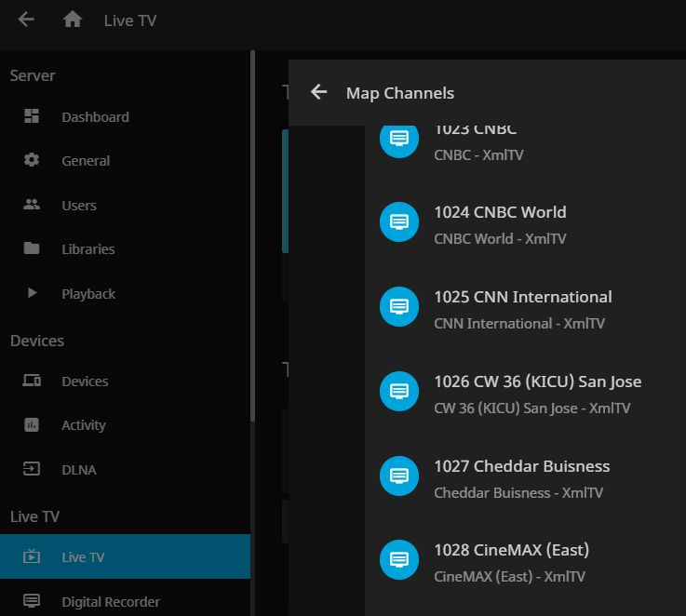Click the back arrow in top header
Screen dimensions: 686x616
(x=26, y=20)
